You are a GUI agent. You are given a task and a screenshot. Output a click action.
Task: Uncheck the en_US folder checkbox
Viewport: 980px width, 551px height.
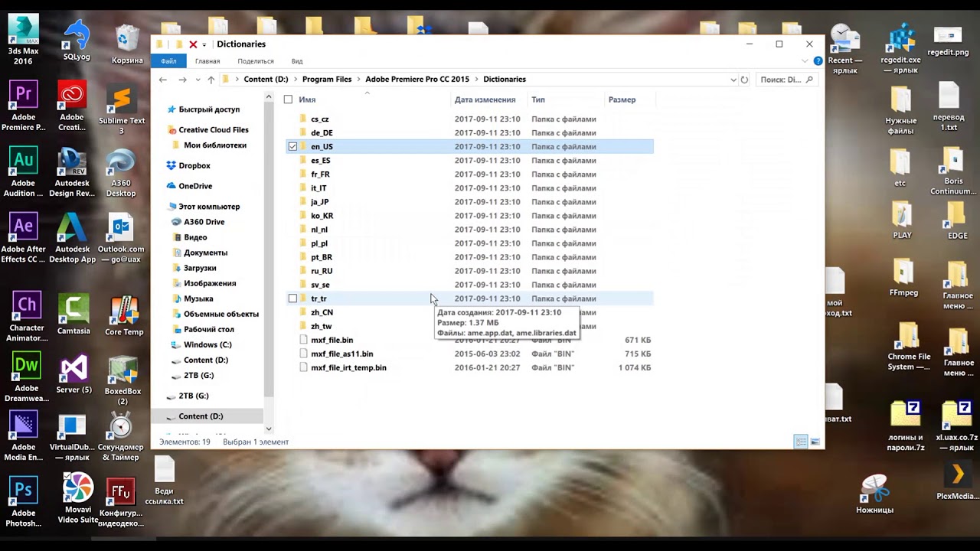coord(292,146)
